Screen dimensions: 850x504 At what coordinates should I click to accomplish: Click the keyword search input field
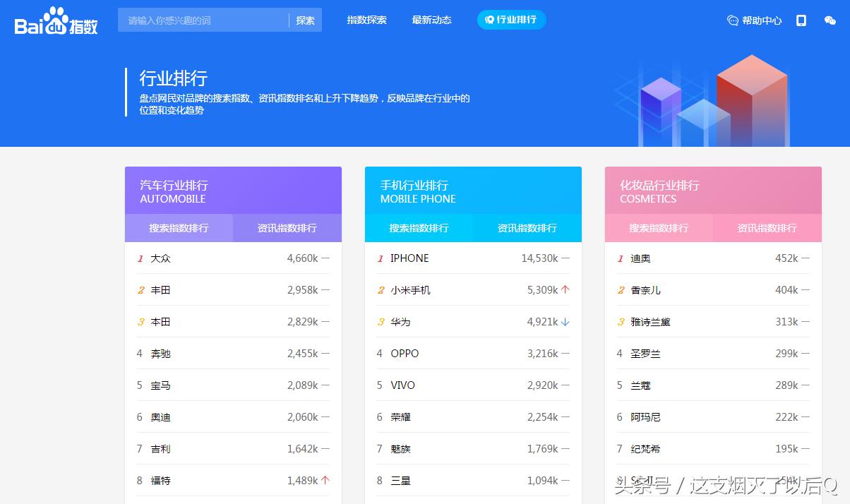tap(205, 20)
